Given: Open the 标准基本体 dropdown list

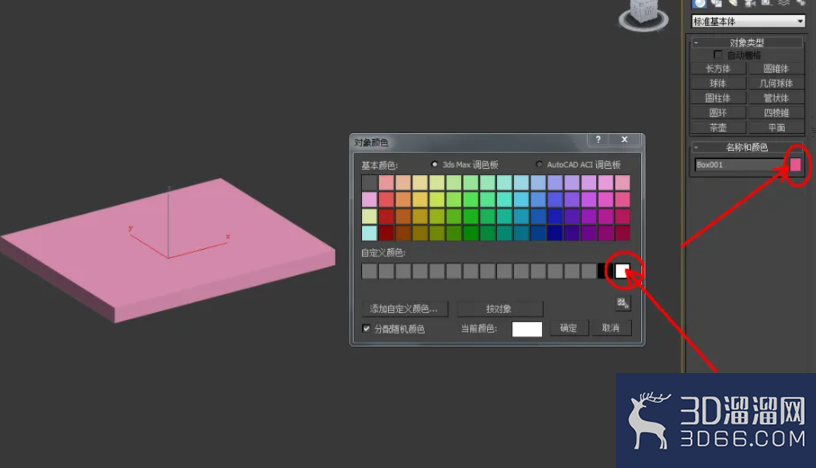Looking at the screenshot, I should coord(748,21).
